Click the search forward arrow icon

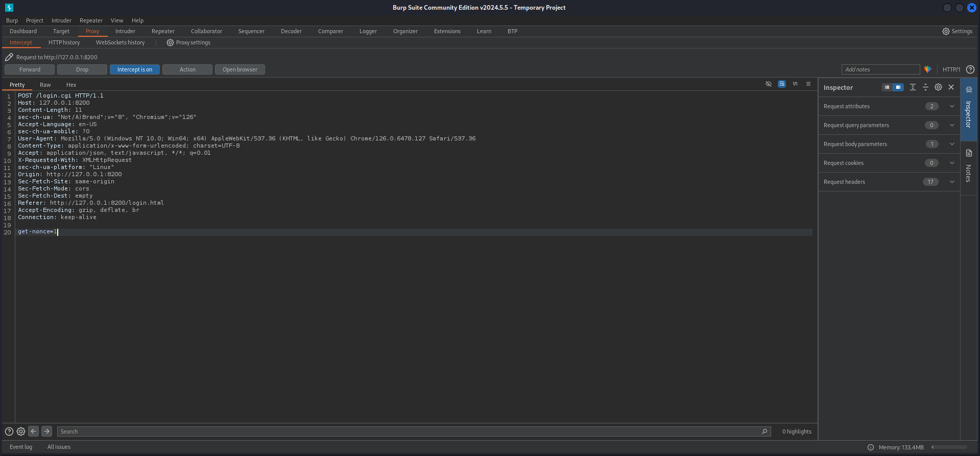(x=46, y=431)
